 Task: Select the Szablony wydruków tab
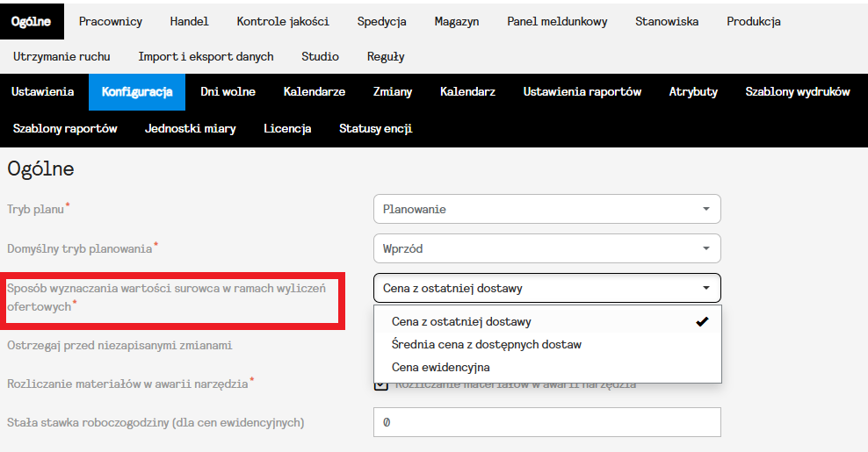[x=797, y=91]
